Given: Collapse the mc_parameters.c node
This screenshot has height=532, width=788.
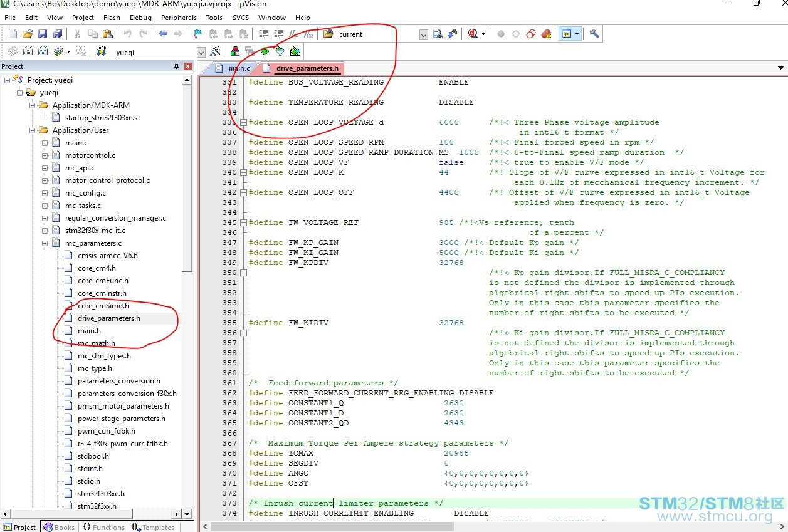Looking at the screenshot, I should 45,243.
